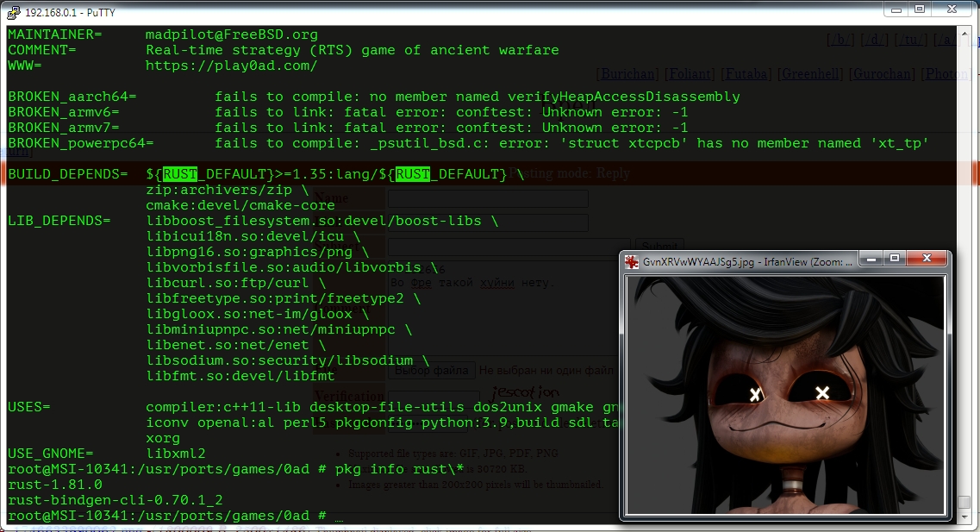Image resolution: width=980 pixels, height=532 pixels.
Task: Click the 'libpng16.so:graphics/png' line
Action: pyautogui.click(x=249, y=252)
